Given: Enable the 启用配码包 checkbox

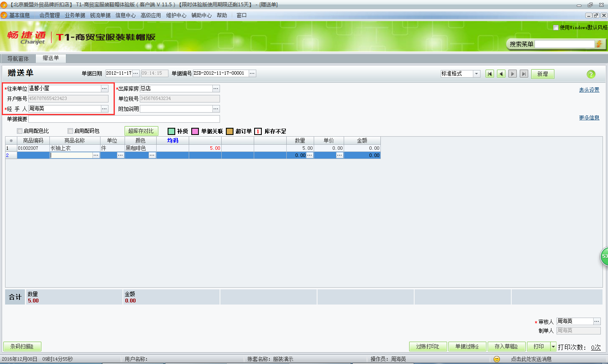Looking at the screenshot, I should [x=71, y=131].
